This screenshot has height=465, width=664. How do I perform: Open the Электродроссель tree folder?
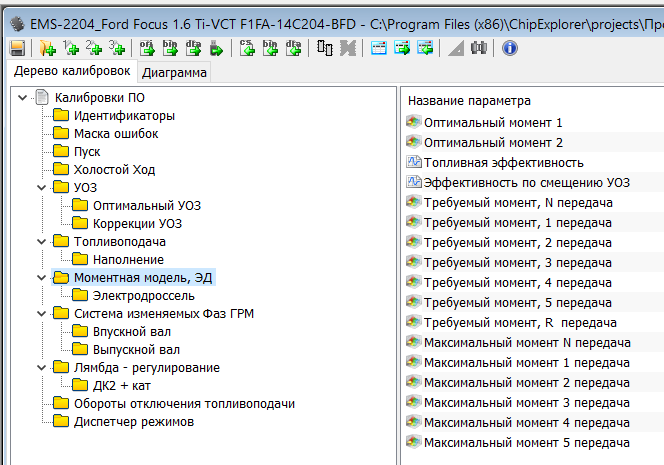tap(143, 296)
